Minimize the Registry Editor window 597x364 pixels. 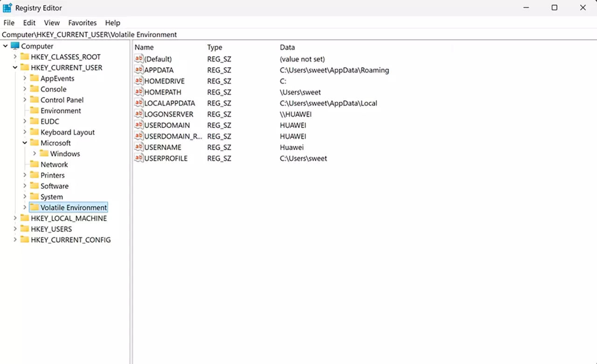(x=526, y=7)
